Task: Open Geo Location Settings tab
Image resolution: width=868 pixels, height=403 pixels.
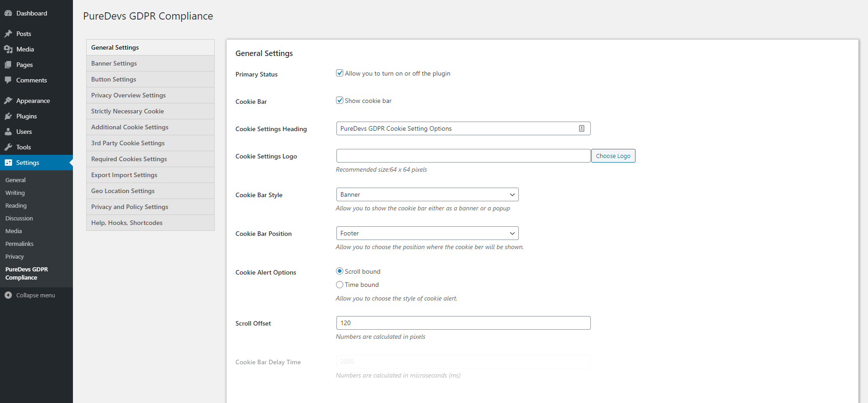Action: (150, 191)
